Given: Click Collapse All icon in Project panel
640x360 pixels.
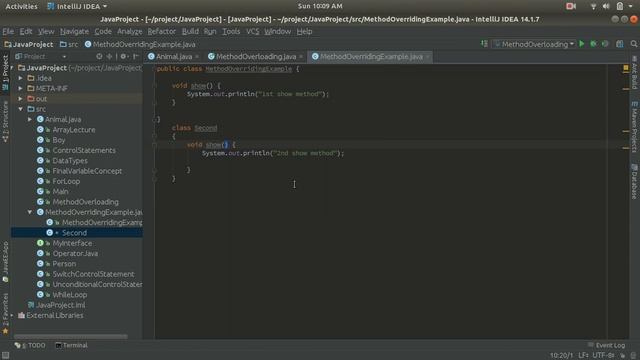Looking at the screenshot, I should point(109,56).
